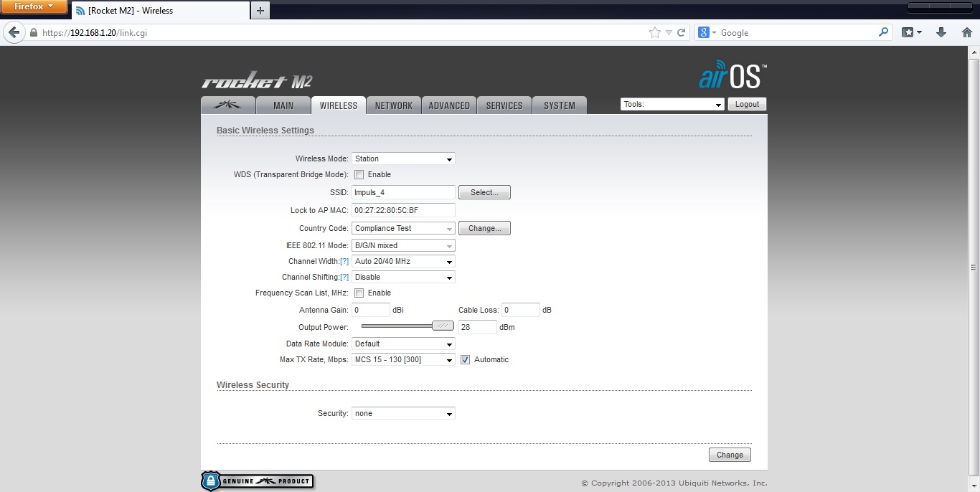
Task: Click the page vertical scrollbar
Action: pos(974,268)
